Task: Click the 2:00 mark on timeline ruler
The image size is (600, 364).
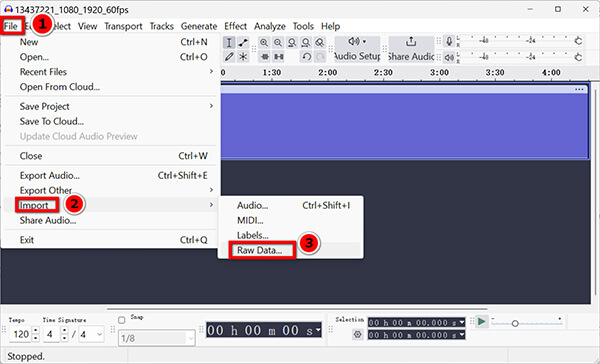Action: point(328,73)
